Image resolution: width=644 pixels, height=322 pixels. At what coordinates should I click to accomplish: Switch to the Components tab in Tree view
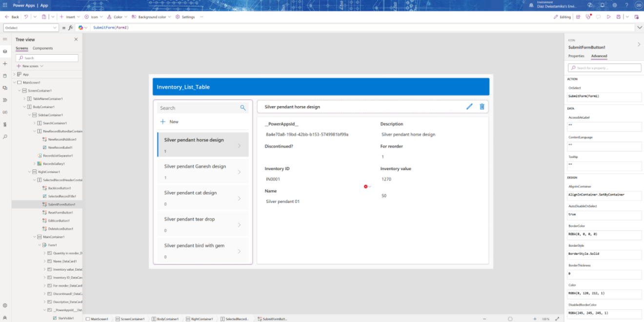(43, 48)
